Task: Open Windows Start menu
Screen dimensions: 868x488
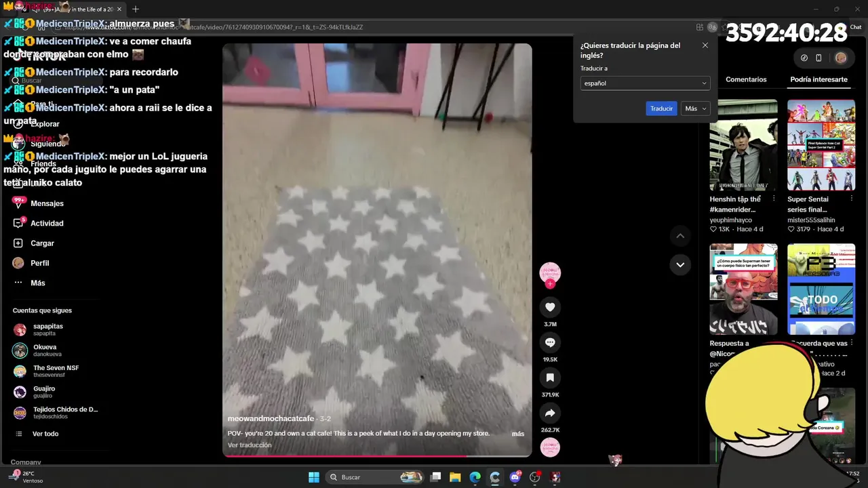Action: click(x=314, y=477)
